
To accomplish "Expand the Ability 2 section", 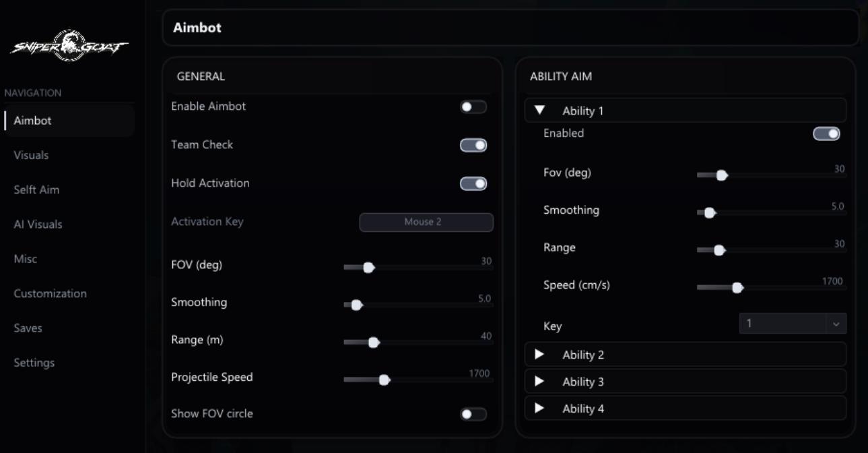I will (539, 354).
